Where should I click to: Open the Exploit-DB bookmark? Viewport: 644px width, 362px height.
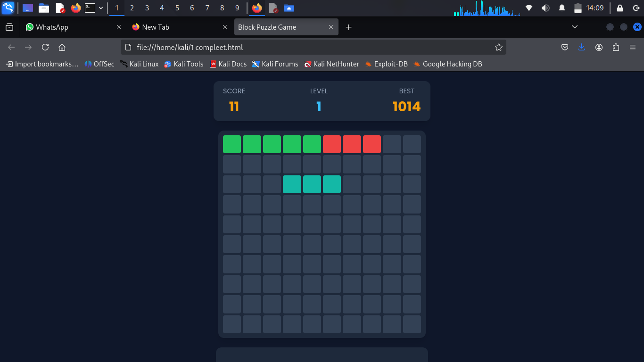386,64
